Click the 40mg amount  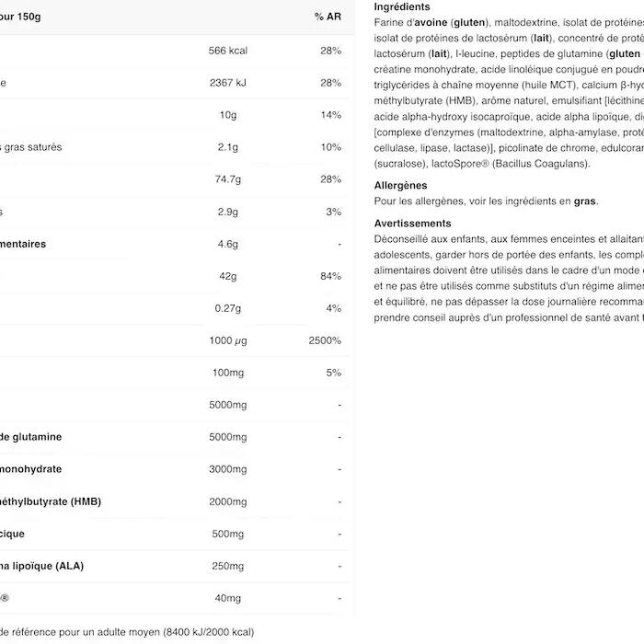228,598
